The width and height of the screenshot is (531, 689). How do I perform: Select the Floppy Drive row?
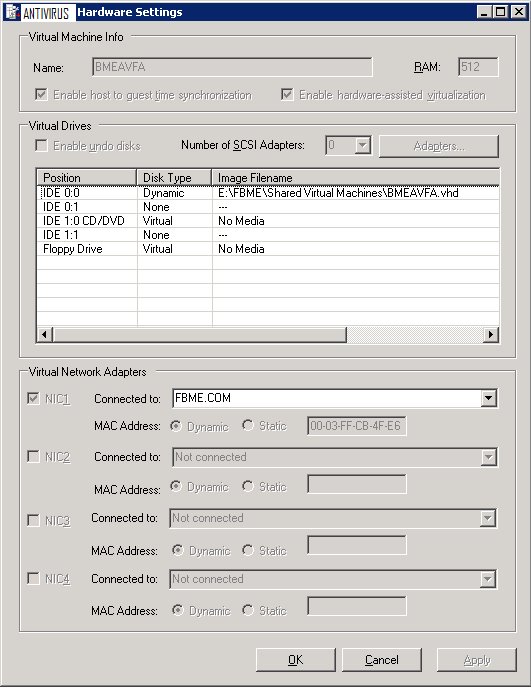coord(268,249)
